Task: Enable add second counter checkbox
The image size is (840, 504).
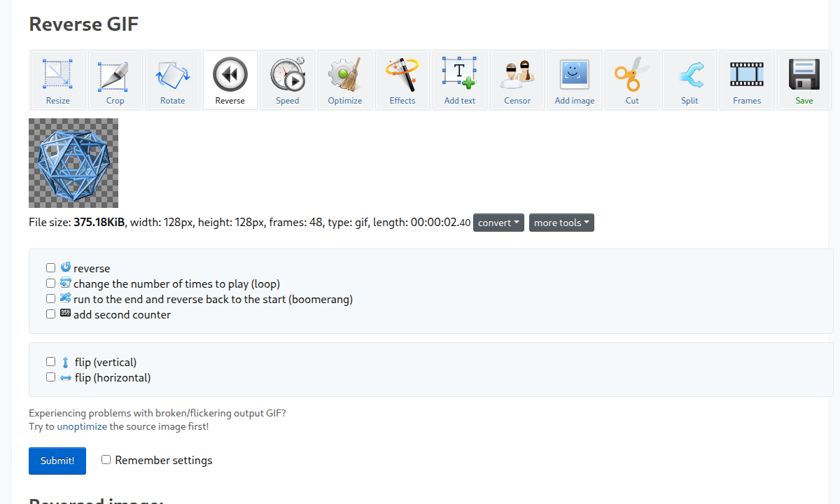Action: (x=50, y=314)
